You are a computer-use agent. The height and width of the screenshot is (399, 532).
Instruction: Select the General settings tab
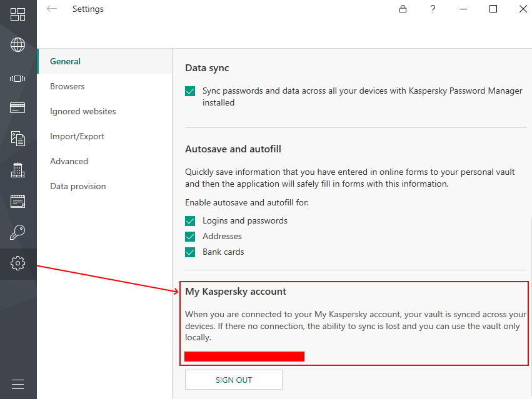click(x=104, y=61)
